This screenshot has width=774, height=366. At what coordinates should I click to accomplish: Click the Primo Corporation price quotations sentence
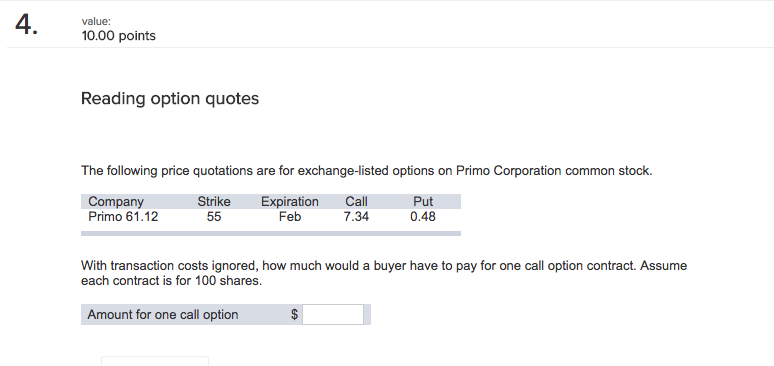coord(367,171)
